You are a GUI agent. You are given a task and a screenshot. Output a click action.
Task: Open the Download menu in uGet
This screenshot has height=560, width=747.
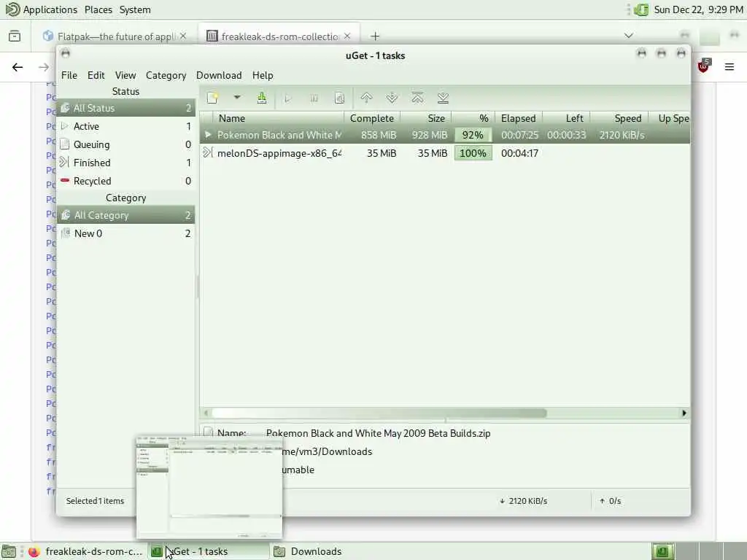click(x=219, y=75)
